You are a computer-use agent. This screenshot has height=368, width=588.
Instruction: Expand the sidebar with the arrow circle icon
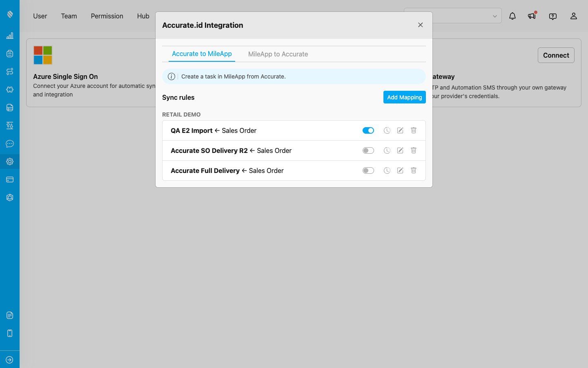(x=10, y=360)
